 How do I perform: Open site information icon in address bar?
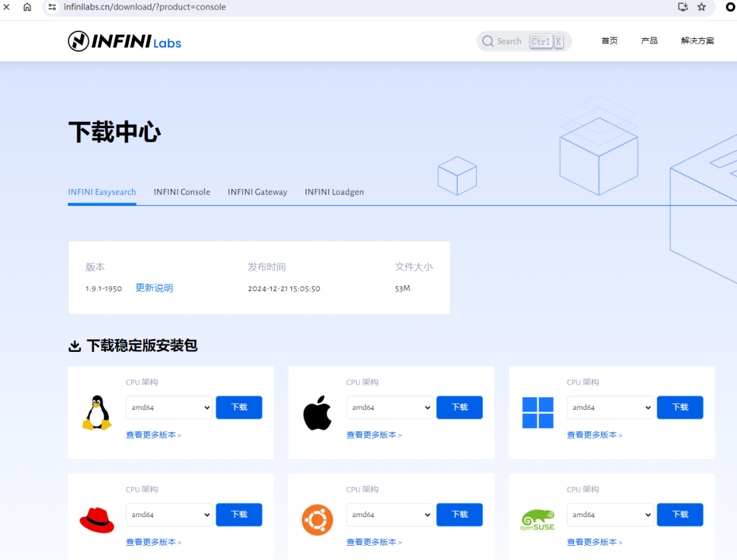(x=52, y=7)
